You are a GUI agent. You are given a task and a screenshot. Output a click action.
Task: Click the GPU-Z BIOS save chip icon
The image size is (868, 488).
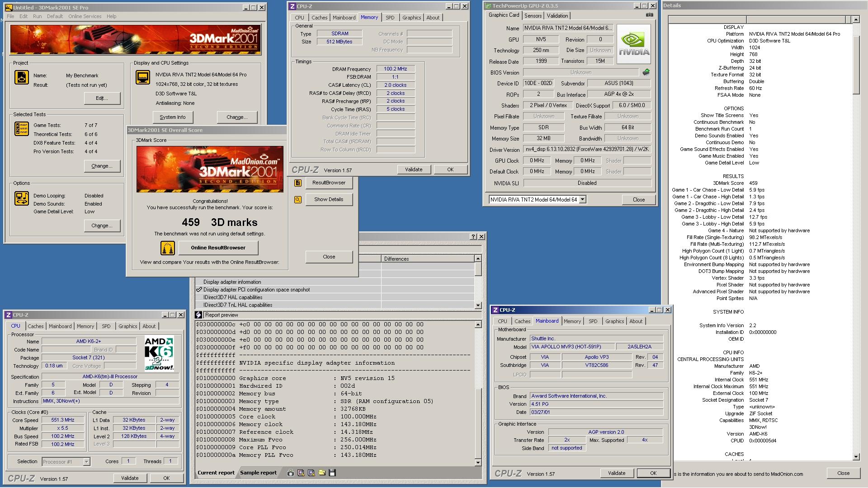click(646, 72)
